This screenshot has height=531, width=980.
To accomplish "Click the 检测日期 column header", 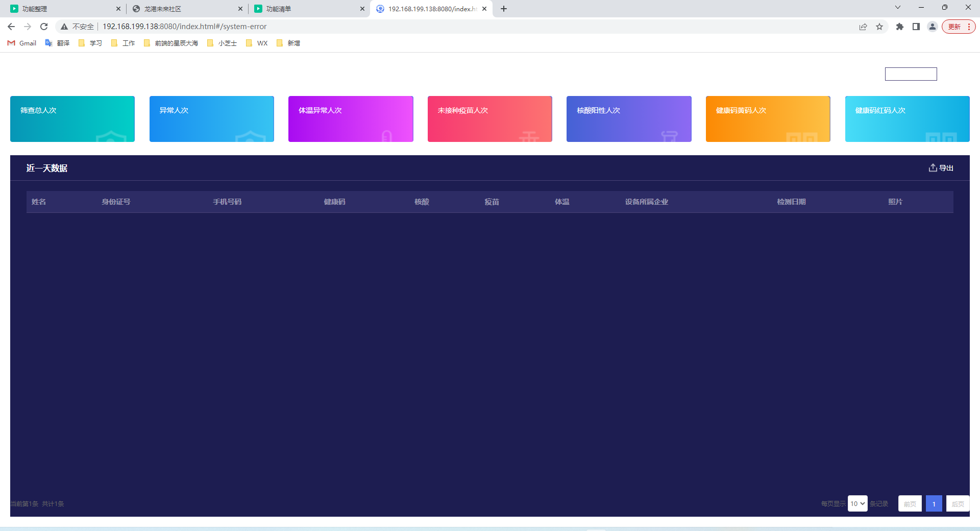I will pyautogui.click(x=791, y=202).
